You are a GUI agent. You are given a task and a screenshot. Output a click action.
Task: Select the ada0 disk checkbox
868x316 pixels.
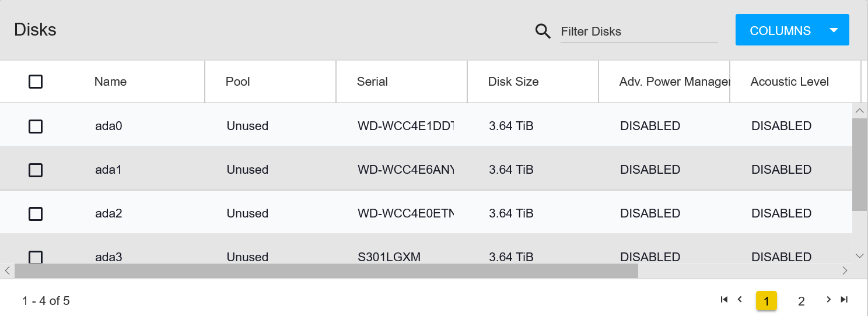pyautogui.click(x=36, y=126)
